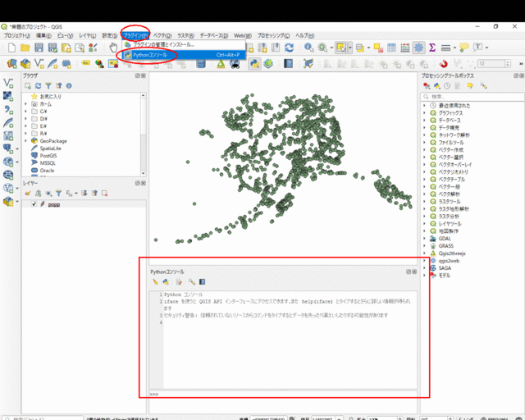Expand the GDAL group in the processing toolbox
The height and width of the screenshot is (420, 525).
click(x=424, y=239)
